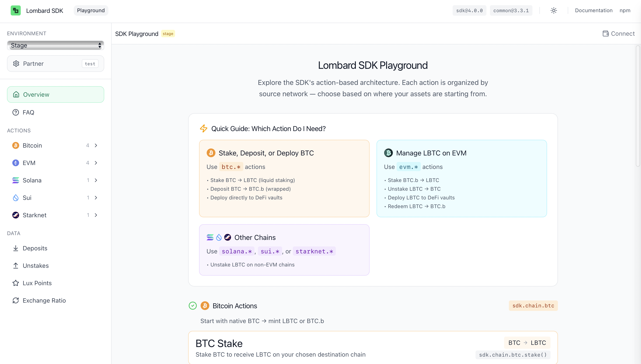Open Lux Points star icon item
The height and width of the screenshot is (364, 641).
click(15, 283)
